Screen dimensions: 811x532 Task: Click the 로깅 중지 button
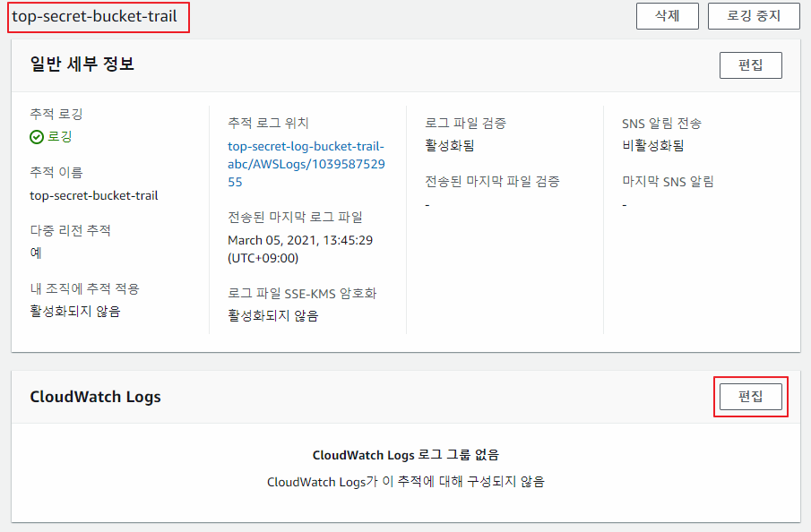[x=754, y=16]
